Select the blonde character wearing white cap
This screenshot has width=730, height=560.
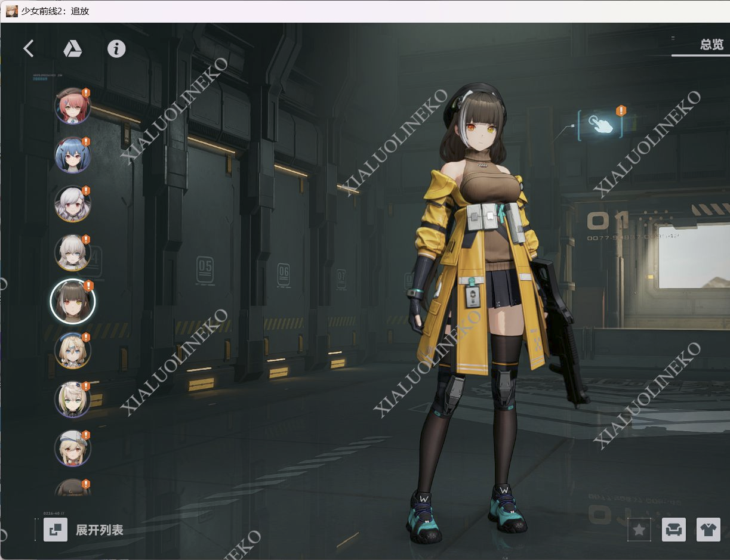pyautogui.click(x=73, y=448)
